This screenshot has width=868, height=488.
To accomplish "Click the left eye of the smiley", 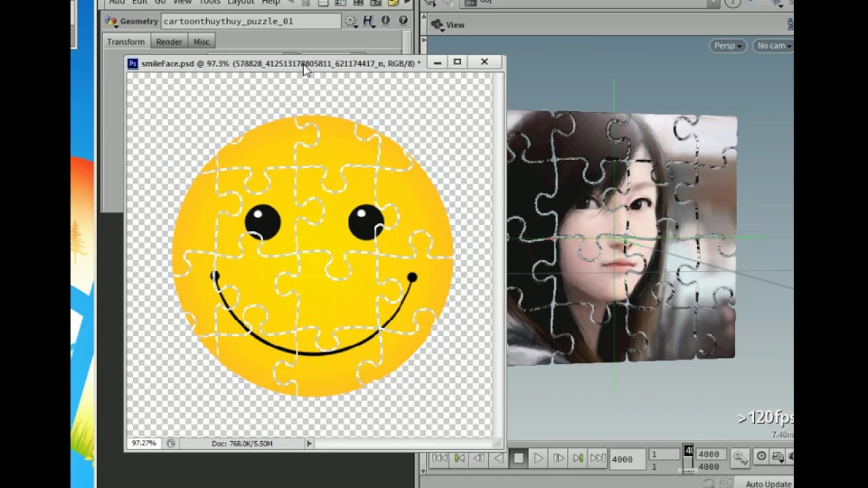I will point(262,222).
